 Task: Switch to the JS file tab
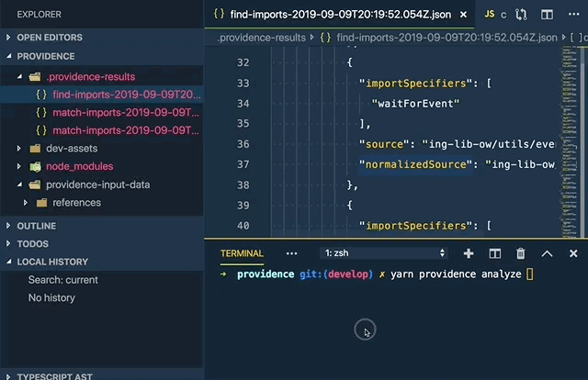(x=495, y=15)
